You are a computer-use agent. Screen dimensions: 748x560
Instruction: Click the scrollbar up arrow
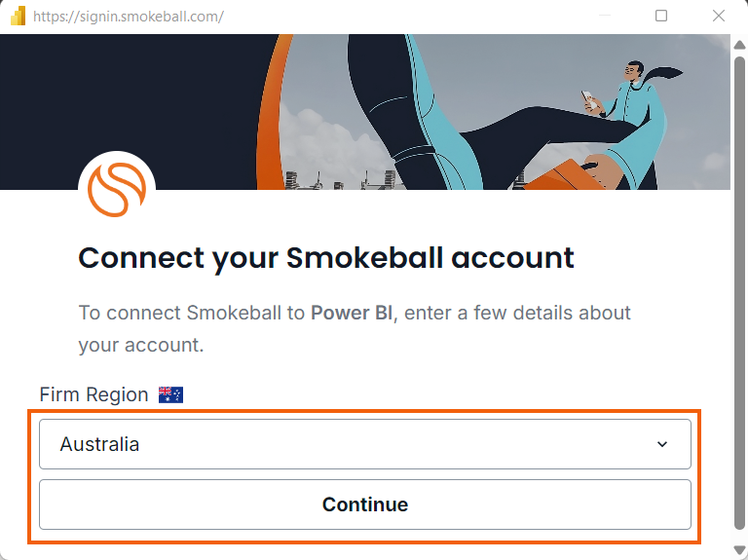coord(739,45)
